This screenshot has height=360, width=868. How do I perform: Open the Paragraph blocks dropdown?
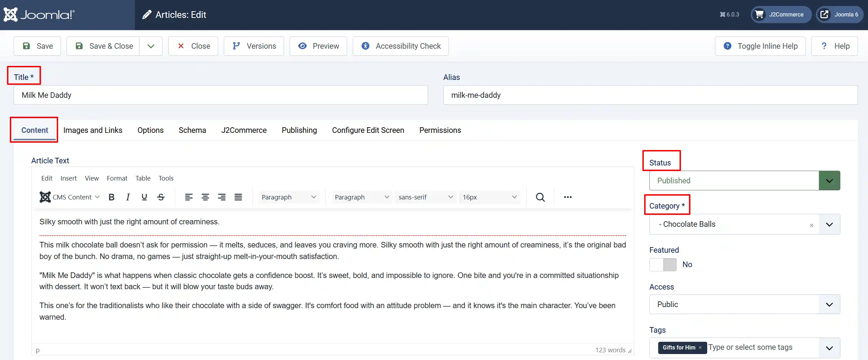289,197
